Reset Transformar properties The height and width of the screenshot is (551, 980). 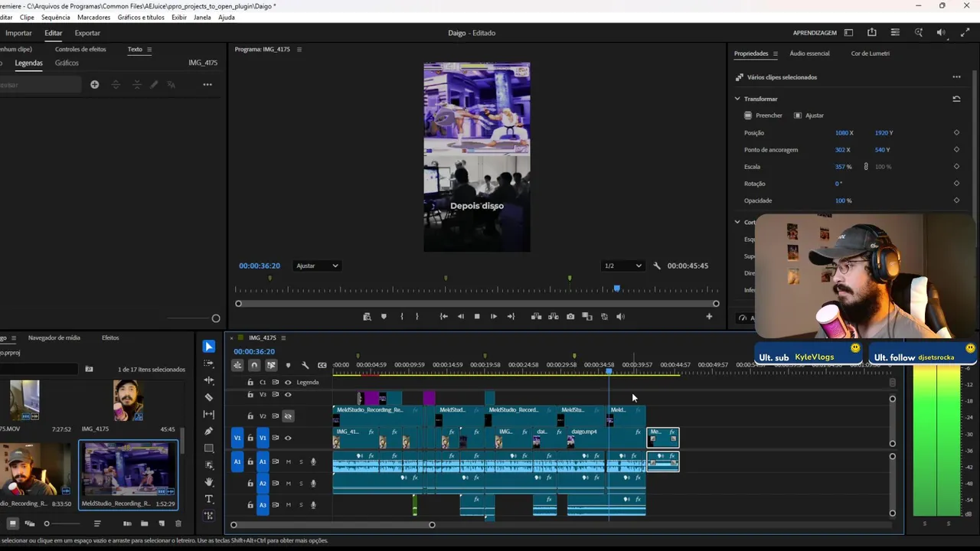(956, 99)
